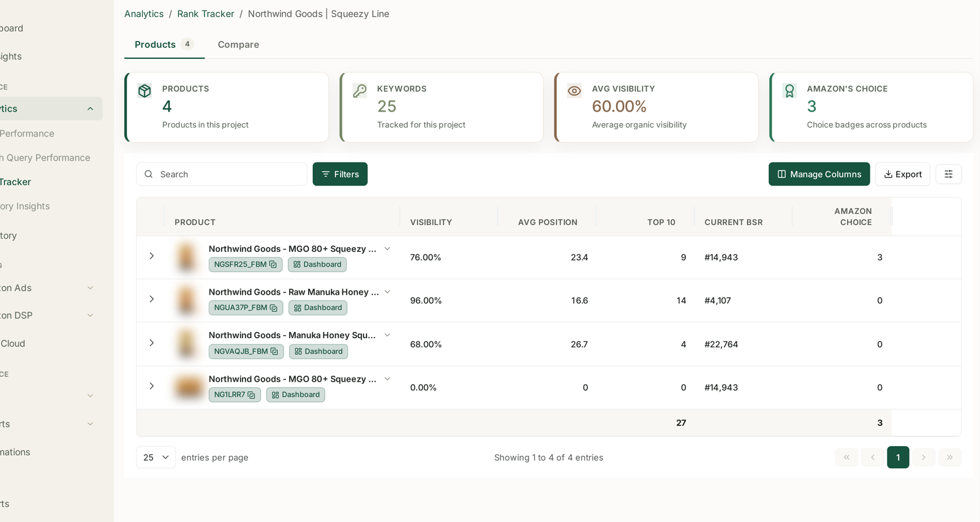Switch to the Compare tab

238,45
